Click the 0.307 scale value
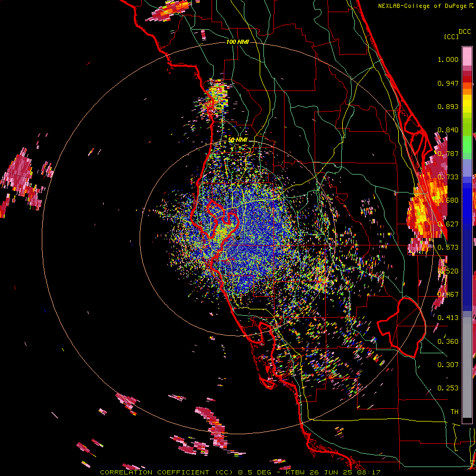Screen dimensions: 476x476 pyautogui.click(x=448, y=365)
